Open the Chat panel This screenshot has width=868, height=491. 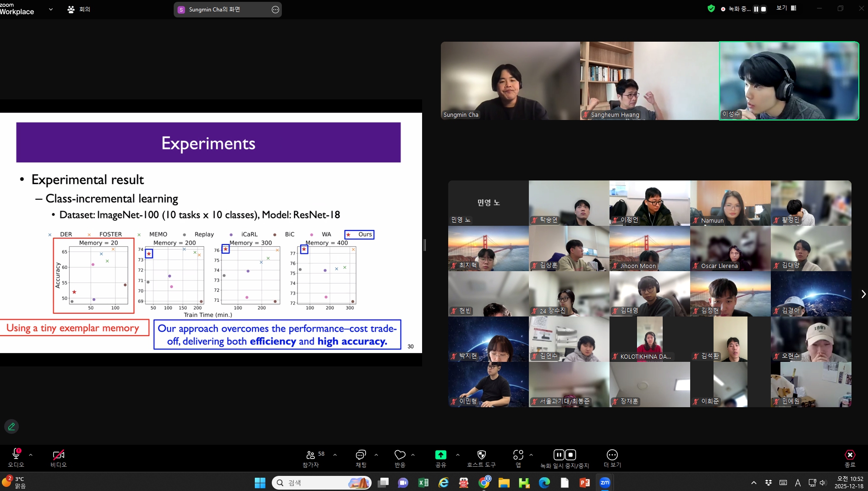click(x=361, y=455)
